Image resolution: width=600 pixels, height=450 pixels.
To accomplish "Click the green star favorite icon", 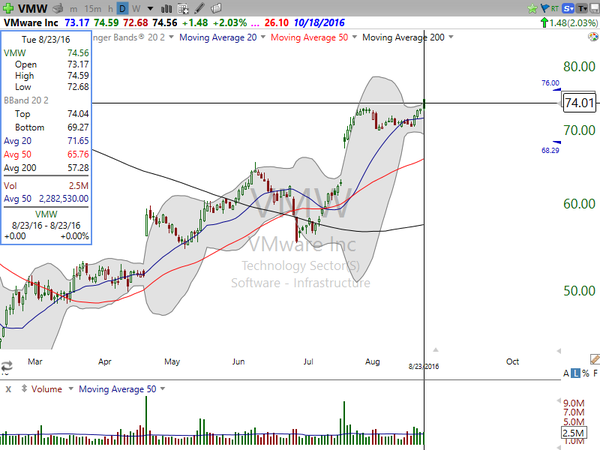I will (532, 8).
